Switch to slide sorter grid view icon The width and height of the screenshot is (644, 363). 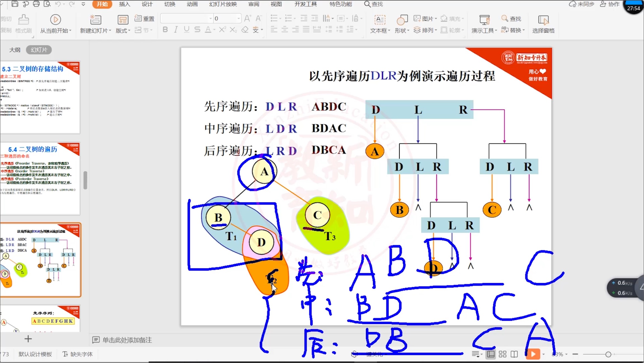[502, 354]
